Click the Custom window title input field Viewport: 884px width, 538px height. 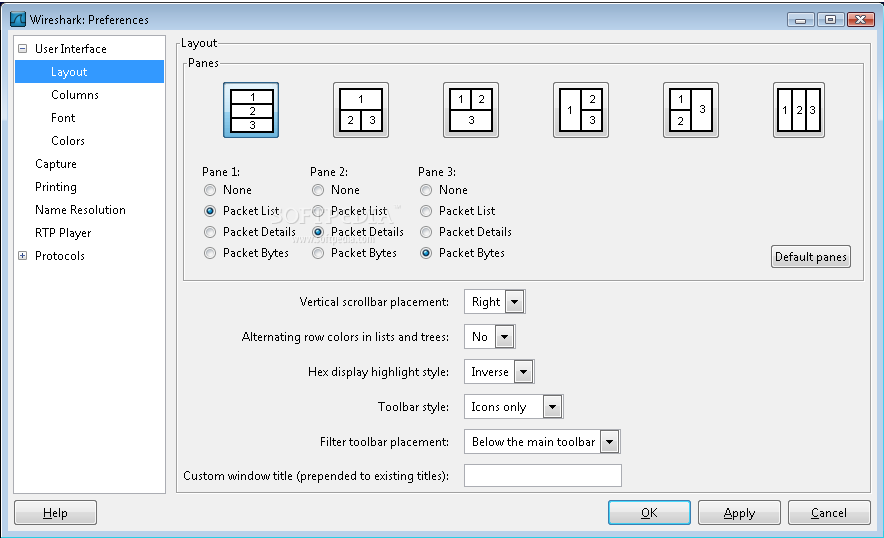(542, 475)
